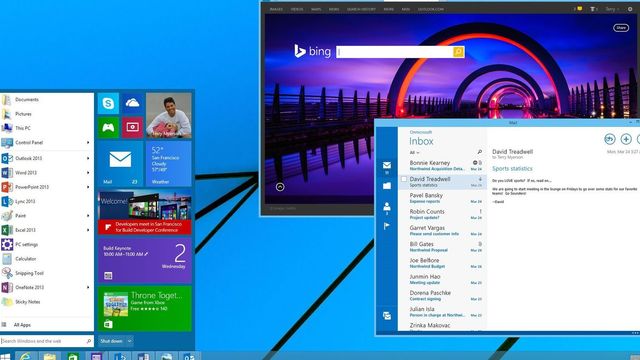The image size is (640, 360).
Task: Click the user profile photo tile
Action: pyautogui.click(x=169, y=116)
